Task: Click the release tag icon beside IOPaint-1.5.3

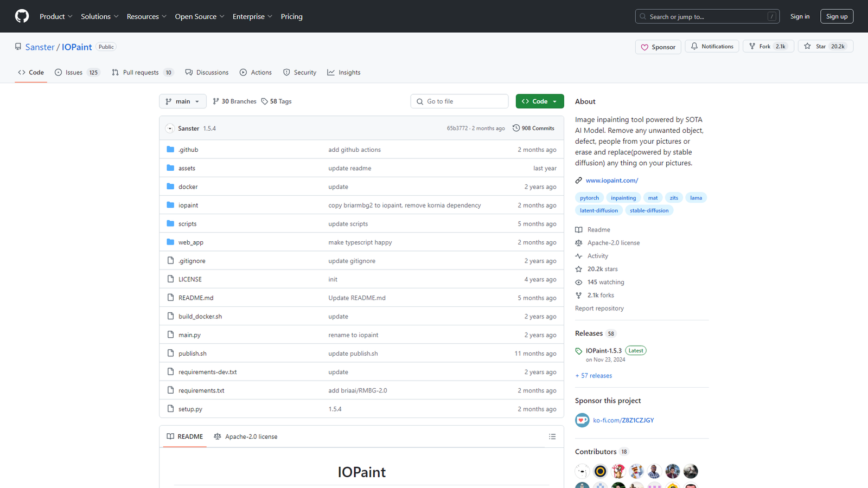Action: [x=579, y=351]
